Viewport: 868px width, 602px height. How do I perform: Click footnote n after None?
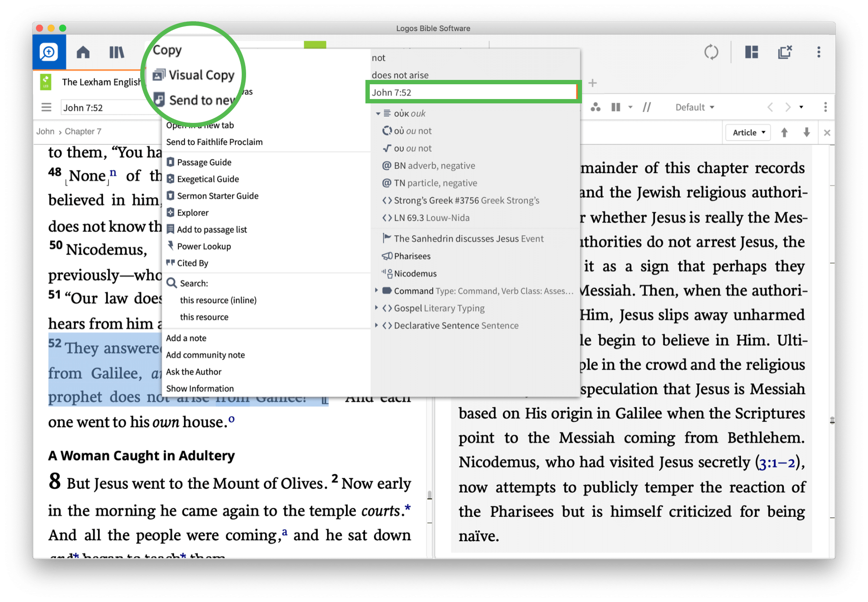(113, 172)
